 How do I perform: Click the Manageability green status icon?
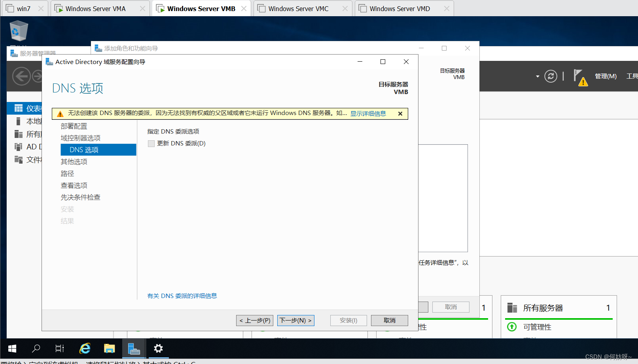tap(512, 327)
